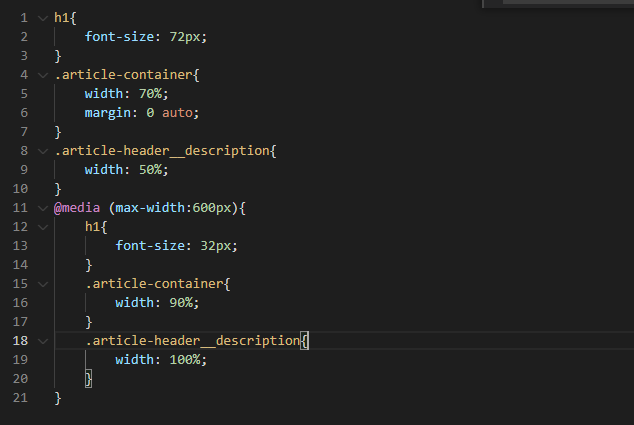Click .article-container selector on line 15
This screenshot has height=425, width=634.
[x=154, y=284]
